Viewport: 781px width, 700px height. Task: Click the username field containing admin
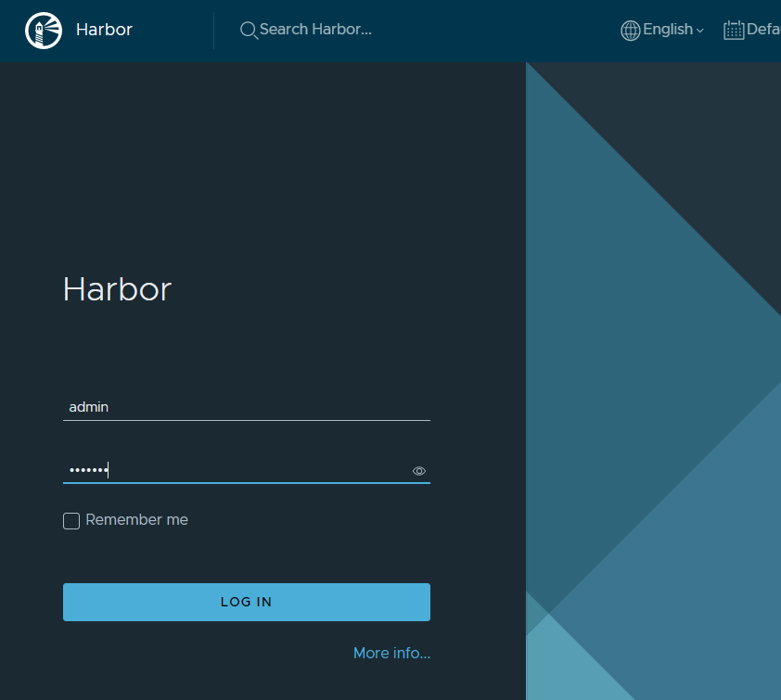246,407
